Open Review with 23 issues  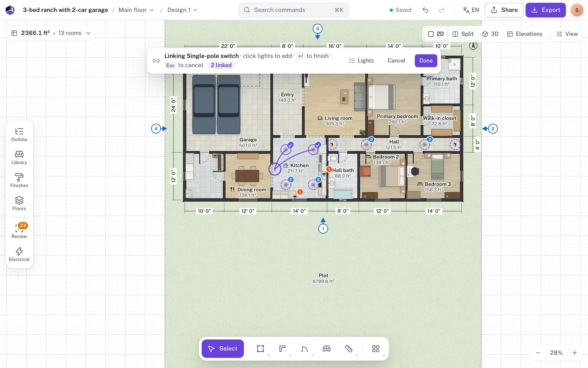(x=19, y=231)
